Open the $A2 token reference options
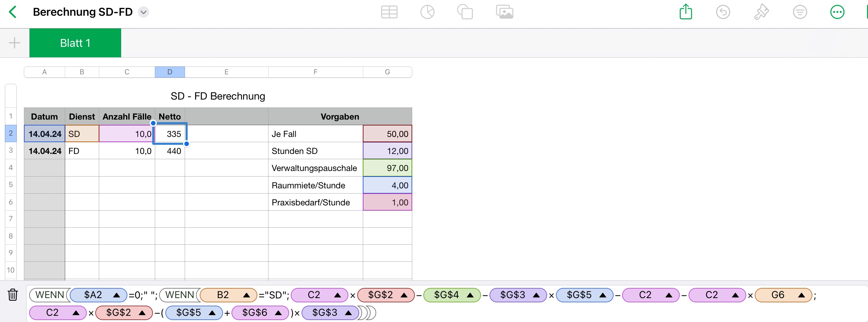The height and width of the screenshot is (322, 868). 117,295
